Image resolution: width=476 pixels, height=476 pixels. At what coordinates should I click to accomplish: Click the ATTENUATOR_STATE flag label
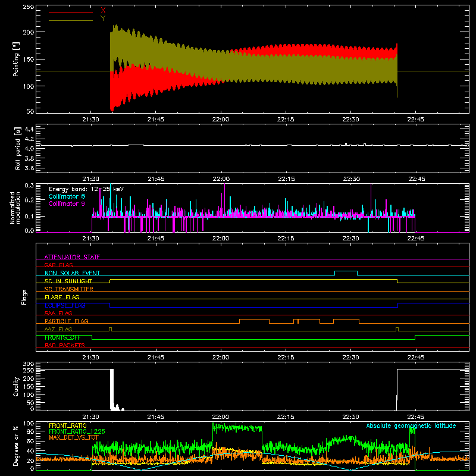tap(72, 257)
